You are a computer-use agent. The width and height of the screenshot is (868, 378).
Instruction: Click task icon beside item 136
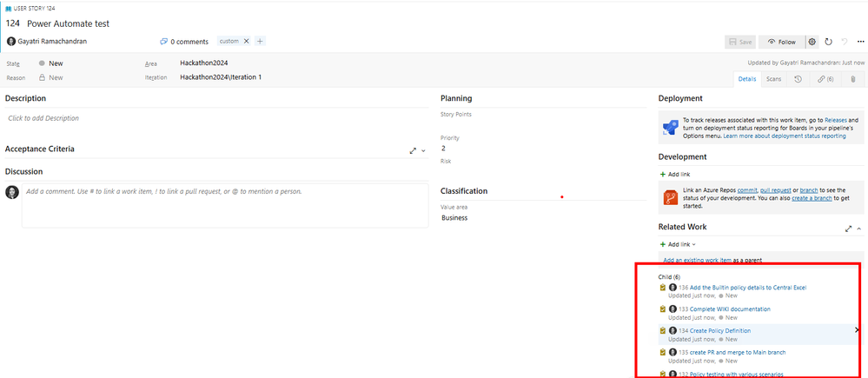[662, 288]
